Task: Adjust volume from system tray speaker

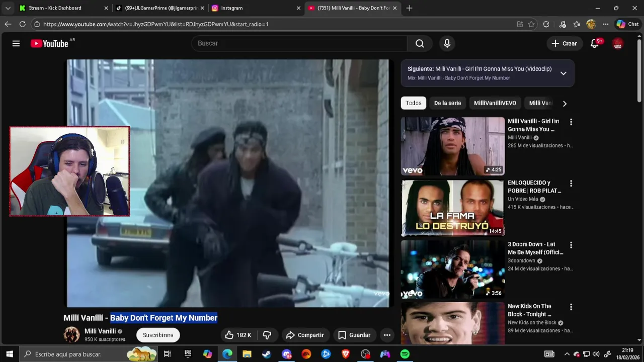Action: (x=596, y=354)
